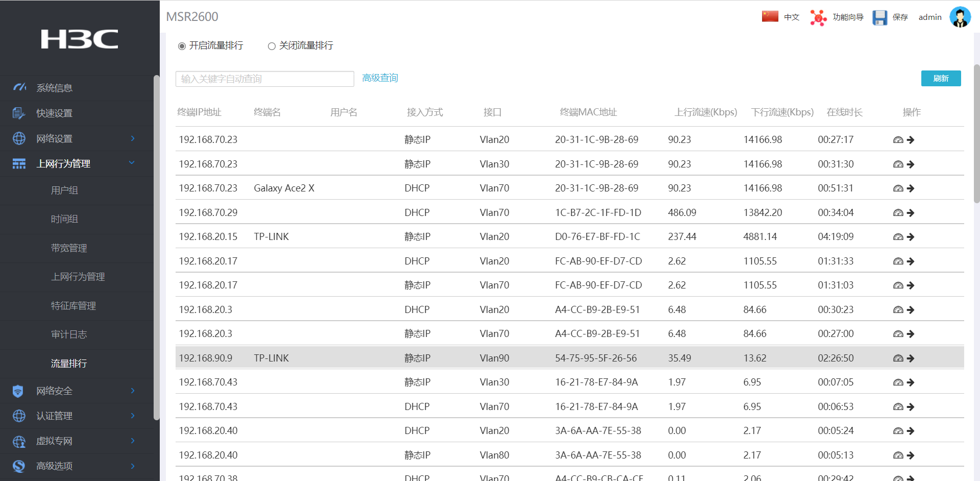Click the 认证管理 globe icon
The image size is (980, 481).
click(x=19, y=416)
